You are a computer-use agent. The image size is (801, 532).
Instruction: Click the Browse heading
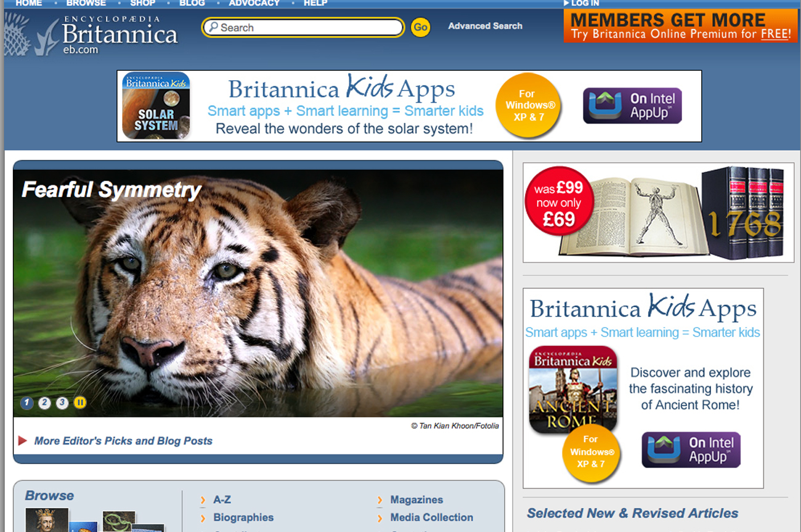pos(49,496)
